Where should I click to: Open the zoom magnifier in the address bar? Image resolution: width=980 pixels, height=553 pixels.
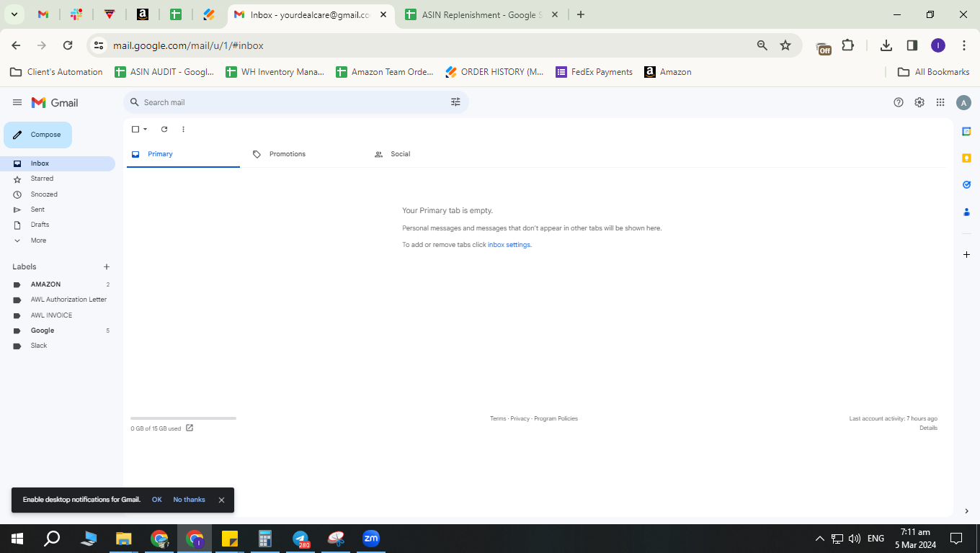(762, 45)
